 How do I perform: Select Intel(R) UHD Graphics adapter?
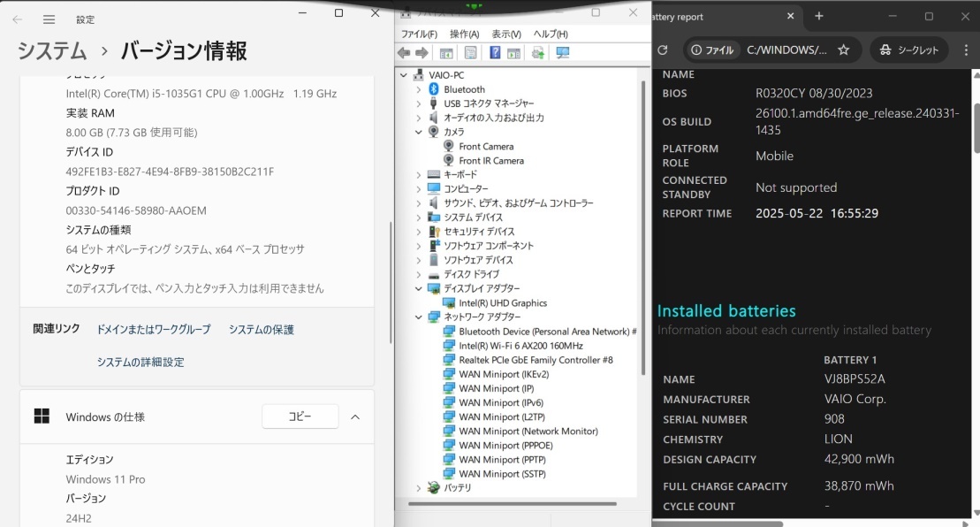coord(503,303)
